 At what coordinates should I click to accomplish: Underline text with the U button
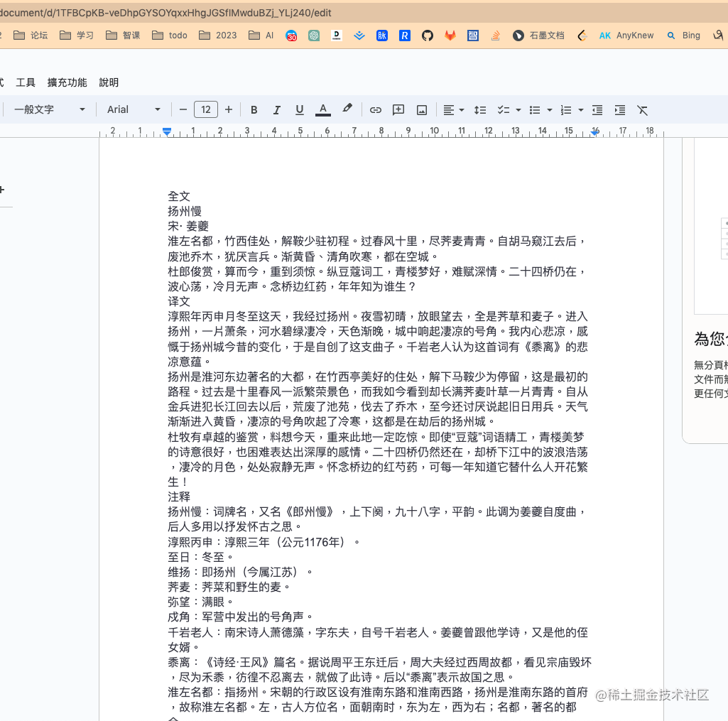tap(300, 110)
